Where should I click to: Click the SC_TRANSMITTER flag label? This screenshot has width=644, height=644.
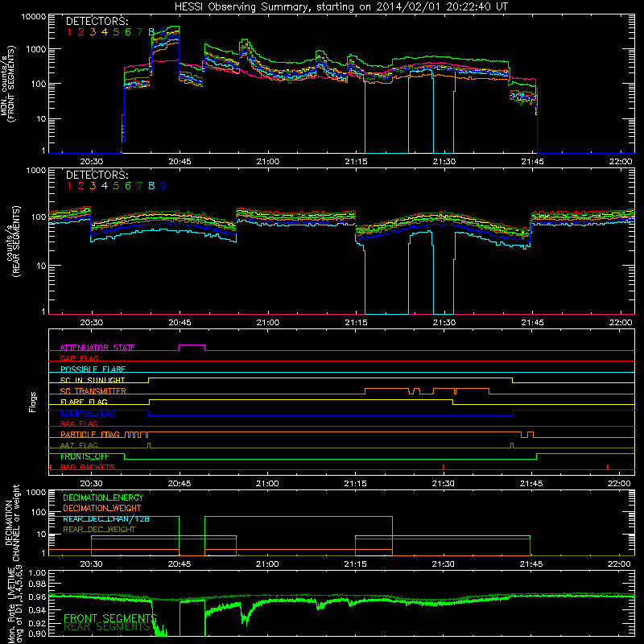(x=93, y=390)
